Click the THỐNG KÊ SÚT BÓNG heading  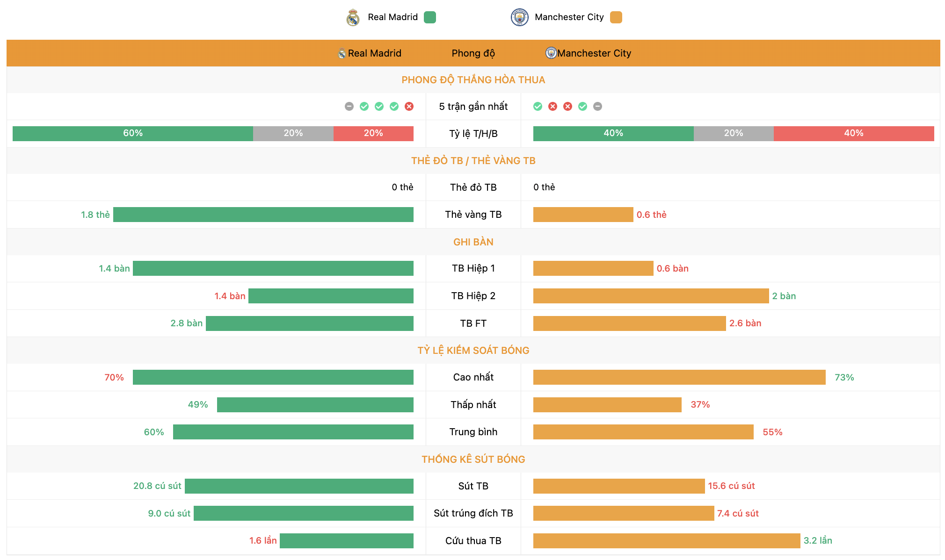pyautogui.click(x=473, y=459)
